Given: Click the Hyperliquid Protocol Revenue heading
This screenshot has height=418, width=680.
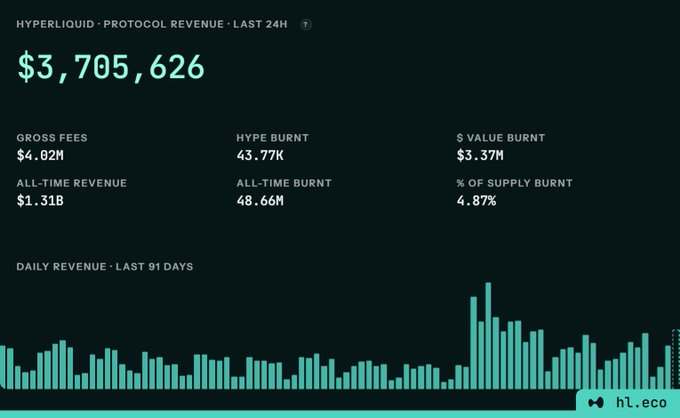Looking at the screenshot, I should (152, 24).
